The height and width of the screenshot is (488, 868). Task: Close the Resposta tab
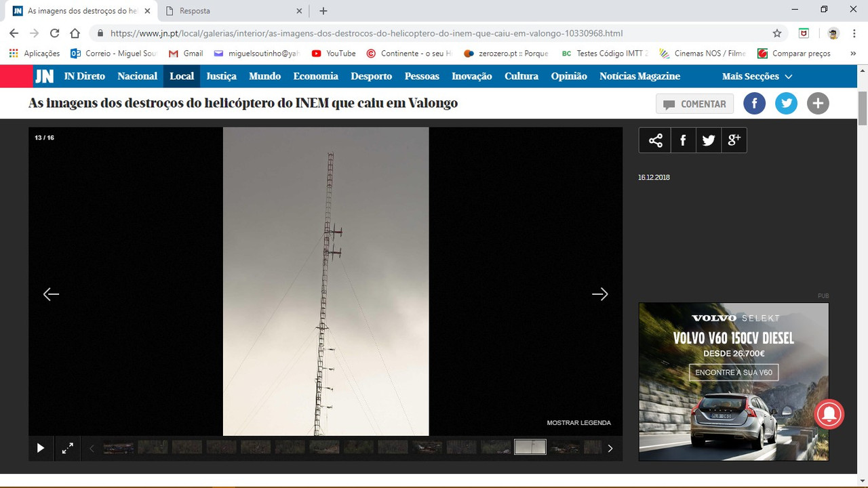[299, 11]
